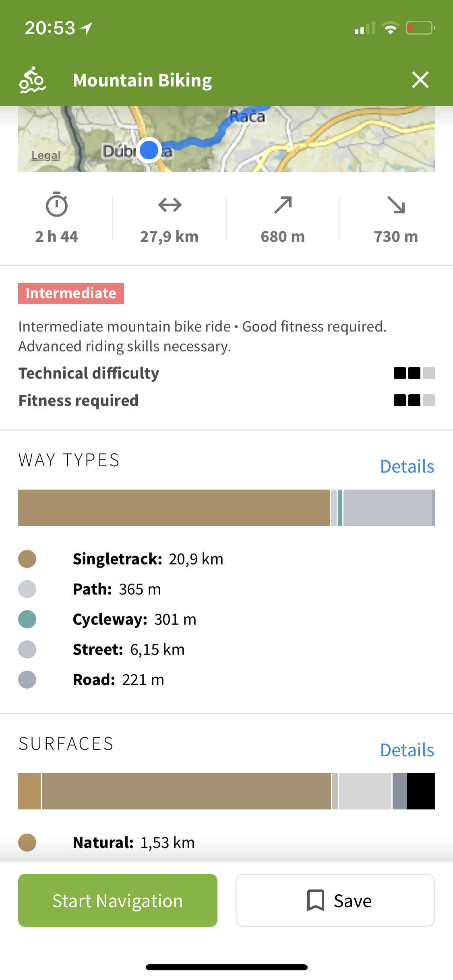Open the map Legal link
Viewport: 453px width, 980px height.
click(x=46, y=155)
